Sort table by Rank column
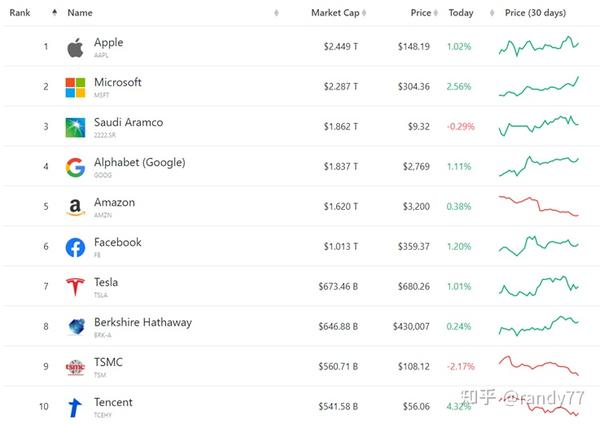Screen dimensions: 600x424 (21, 13)
